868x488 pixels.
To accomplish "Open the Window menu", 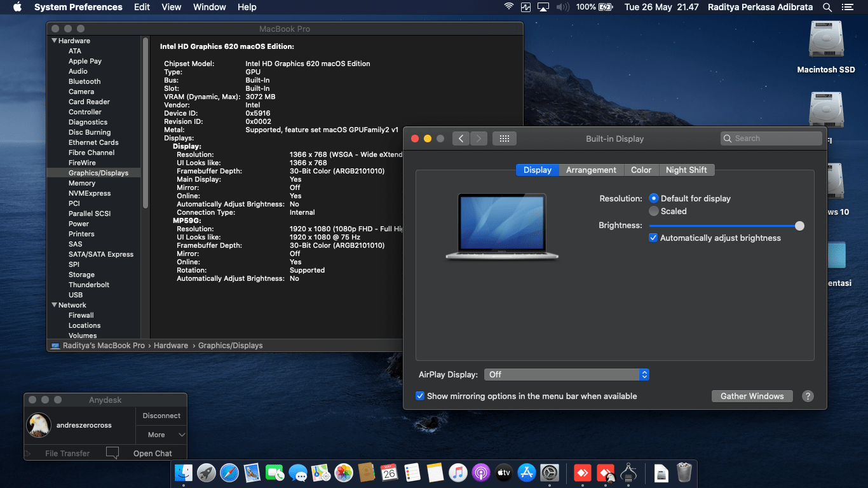I will click(x=210, y=7).
